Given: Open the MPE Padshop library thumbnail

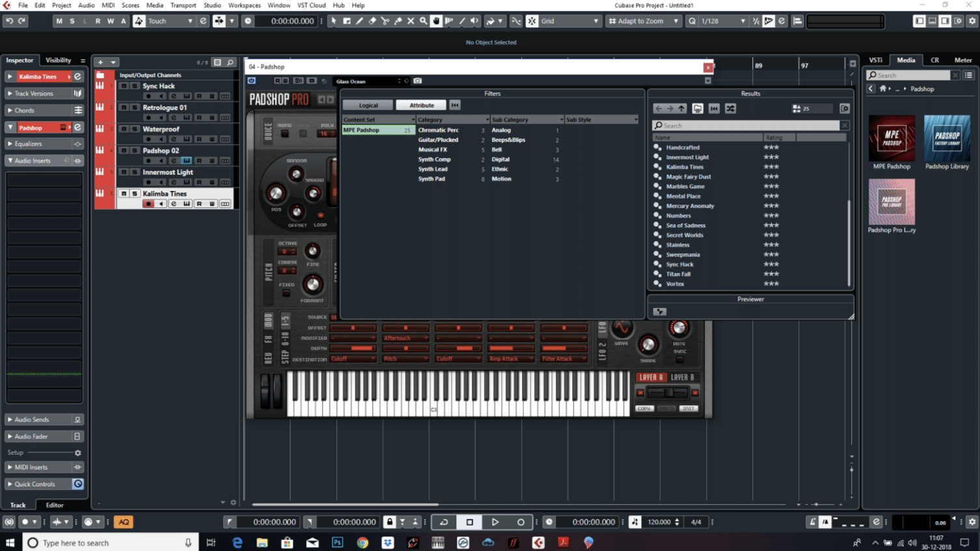Looking at the screenshot, I should tap(892, 138).
